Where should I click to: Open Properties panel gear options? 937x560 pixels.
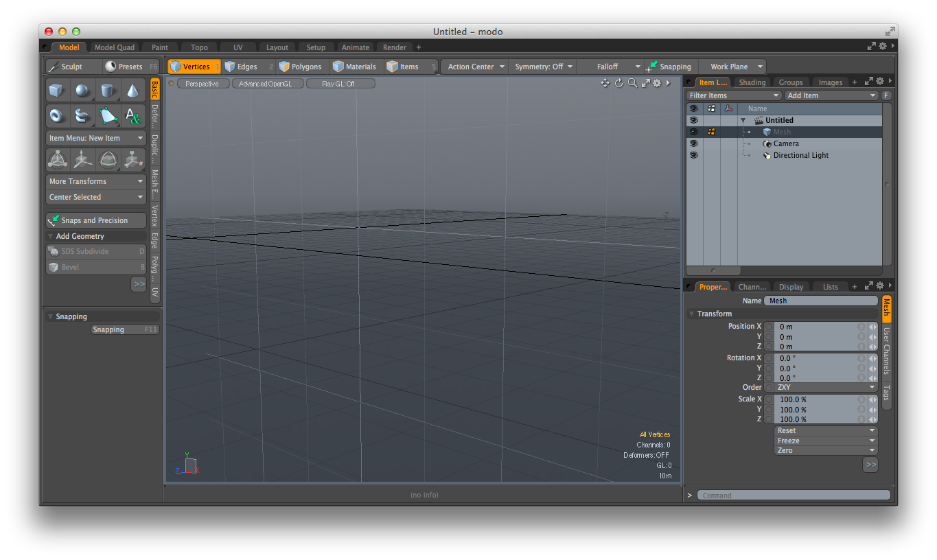tap(880, 285)
